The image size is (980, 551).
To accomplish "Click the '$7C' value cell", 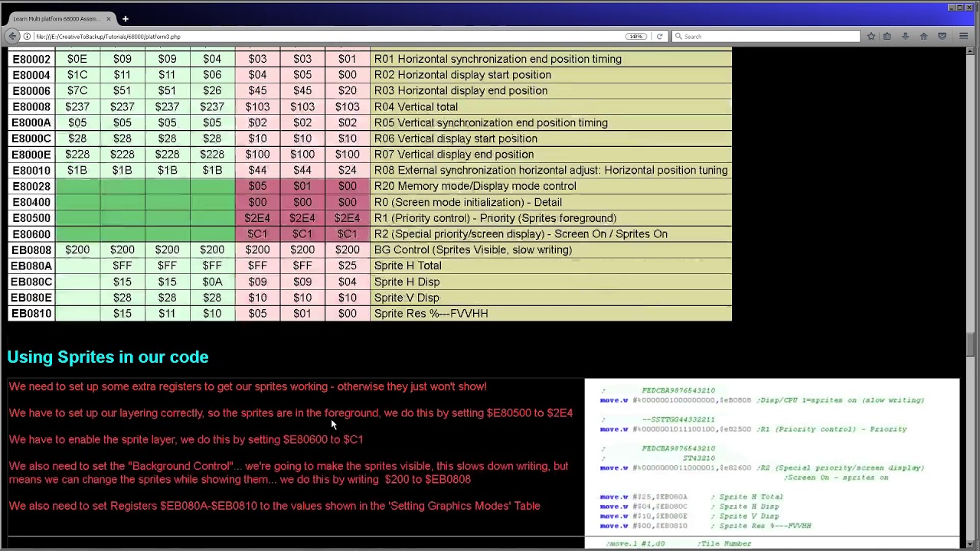I will 77,90.
